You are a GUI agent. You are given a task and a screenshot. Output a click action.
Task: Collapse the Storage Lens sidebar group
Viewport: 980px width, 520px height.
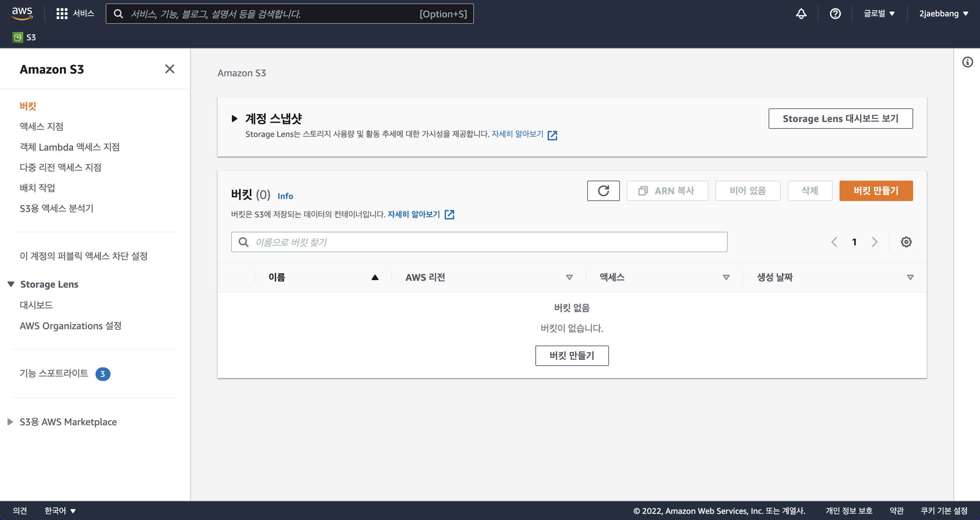click(11, 284)
